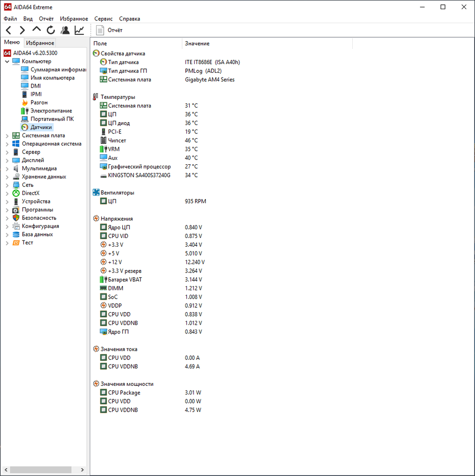Expand the Мультимедиа tree node

[x=7, y=169]
